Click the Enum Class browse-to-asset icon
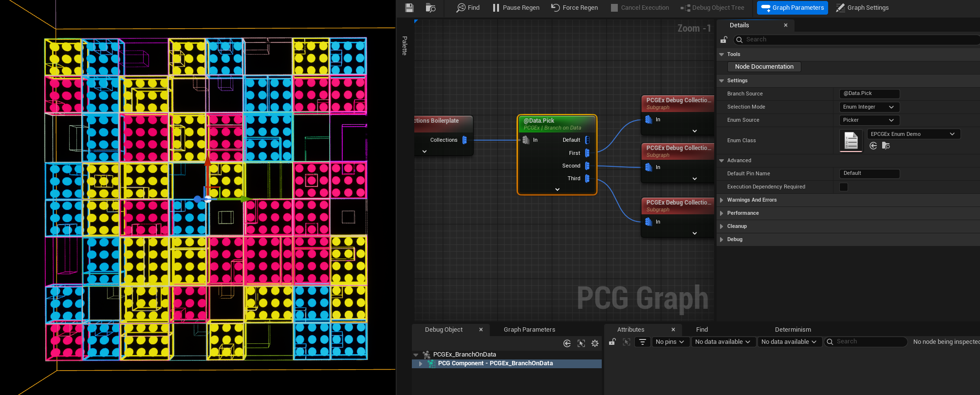Image resolution: width=980 pixels, height=395 pixels. click(x=886, y=146)
